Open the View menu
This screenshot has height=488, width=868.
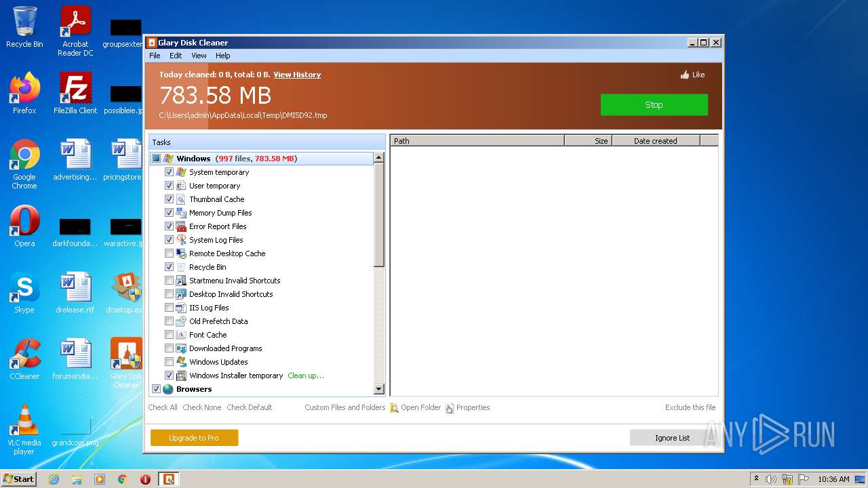point(199,56)
